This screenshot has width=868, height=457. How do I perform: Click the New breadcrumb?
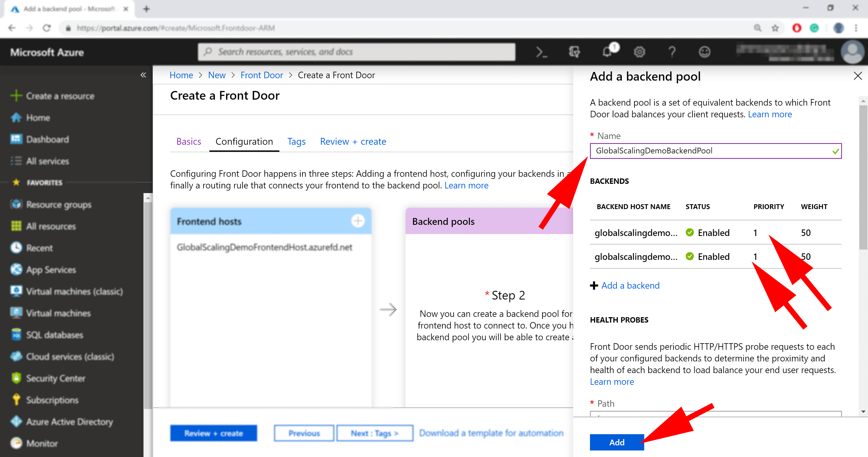point(217,75)
